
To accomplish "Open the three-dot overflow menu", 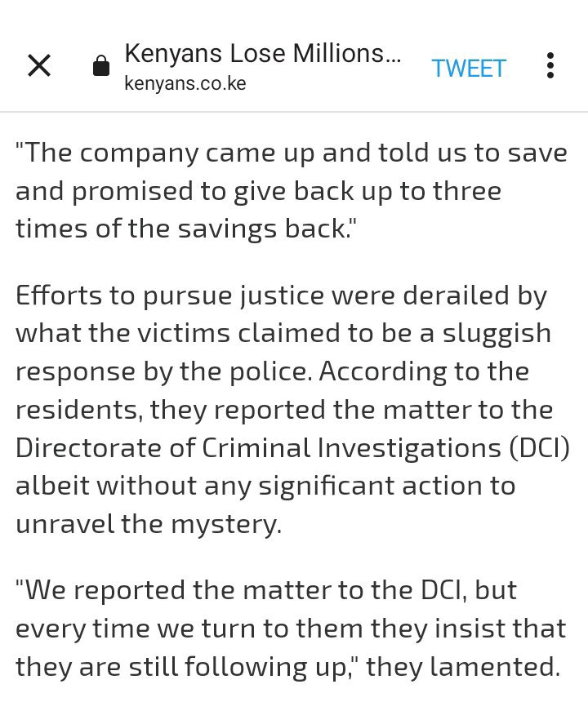I will click(x=550, y=65).
